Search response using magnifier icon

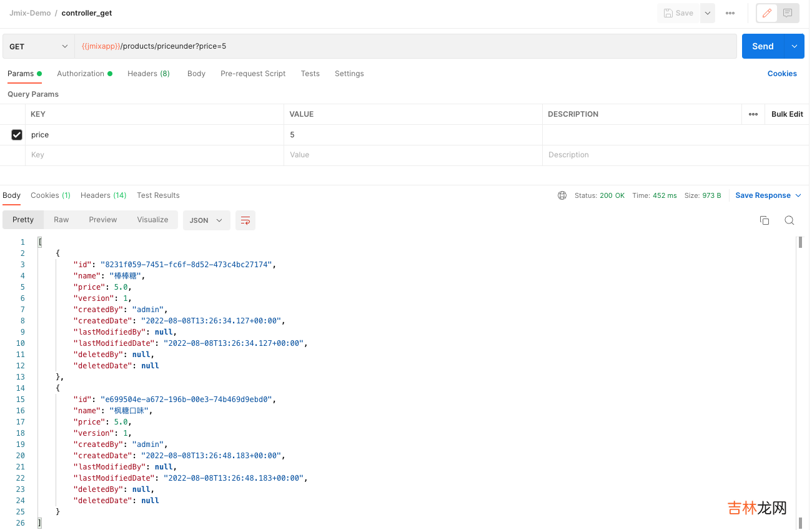pyautogui.click(x=789, y=220)
